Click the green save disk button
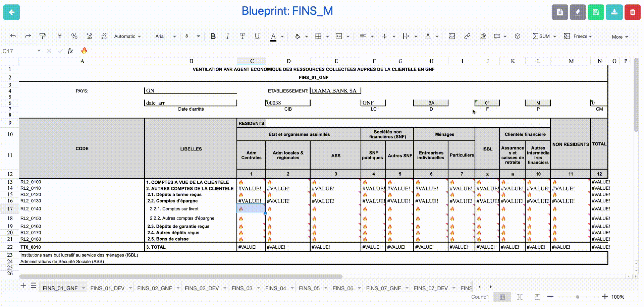This screenshot has width=644, height=307. (x=596, y=12)
